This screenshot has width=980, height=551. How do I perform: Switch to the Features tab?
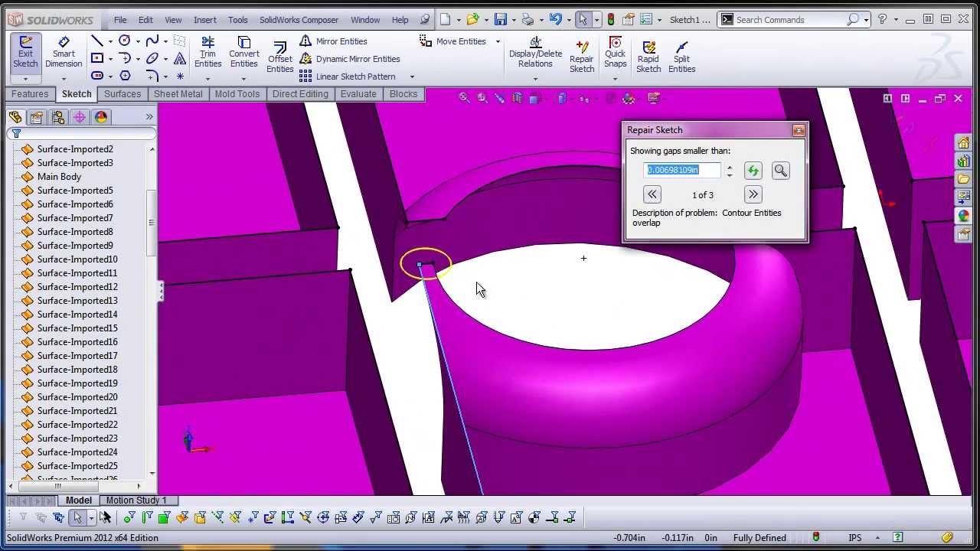pyautogui.click(x=30, y=94)
